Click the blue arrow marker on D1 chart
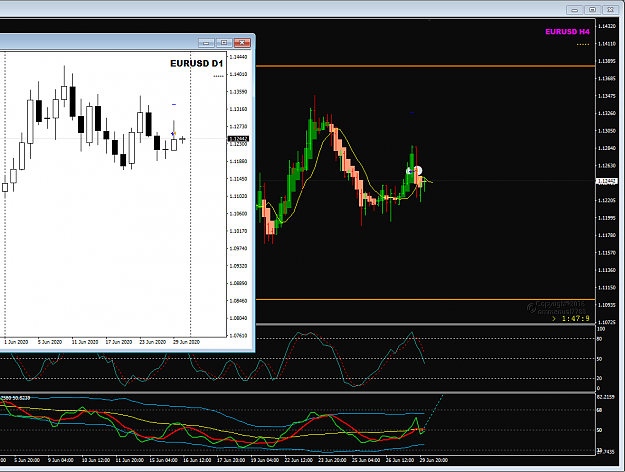625x472 pixels. coord(173,134)
